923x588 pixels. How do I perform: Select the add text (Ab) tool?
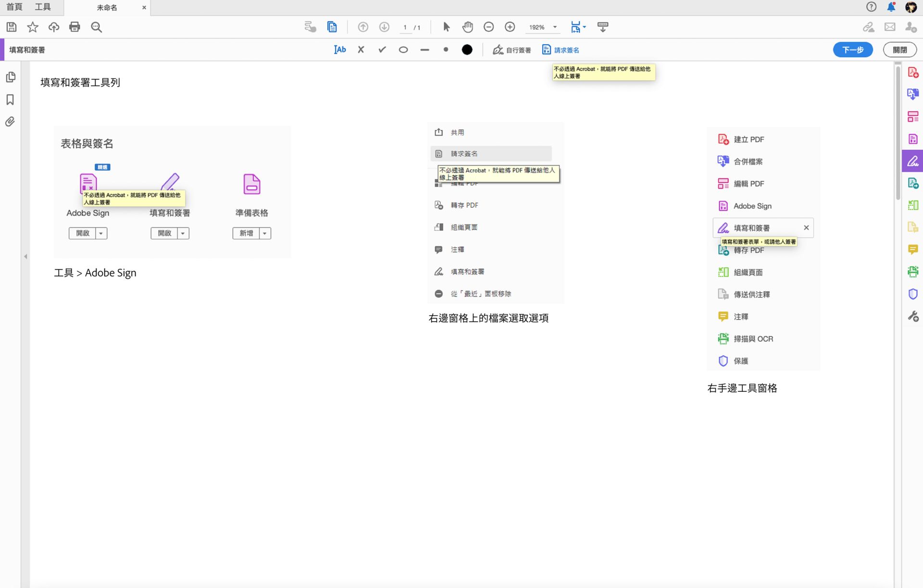pyautogui.click(x=340, y=50)
